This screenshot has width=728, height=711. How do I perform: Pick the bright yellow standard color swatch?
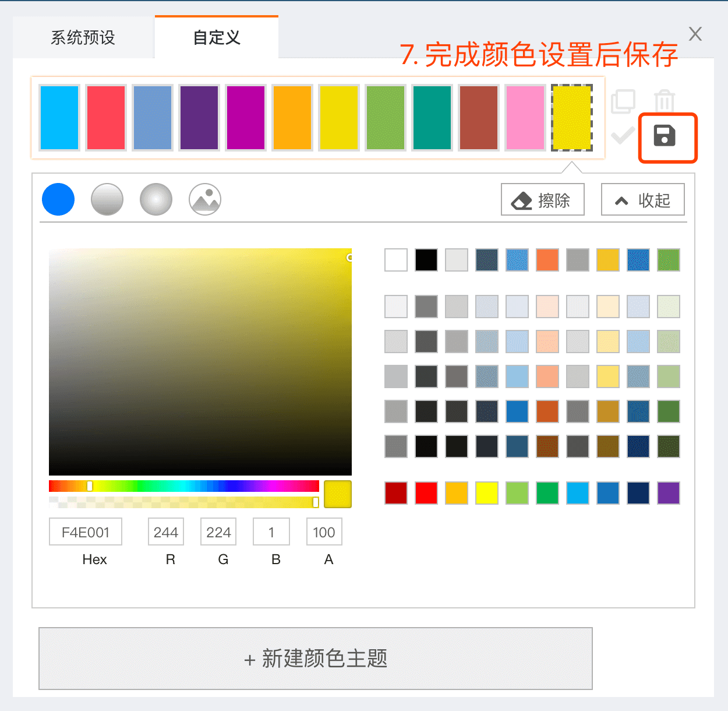(487, 493)
